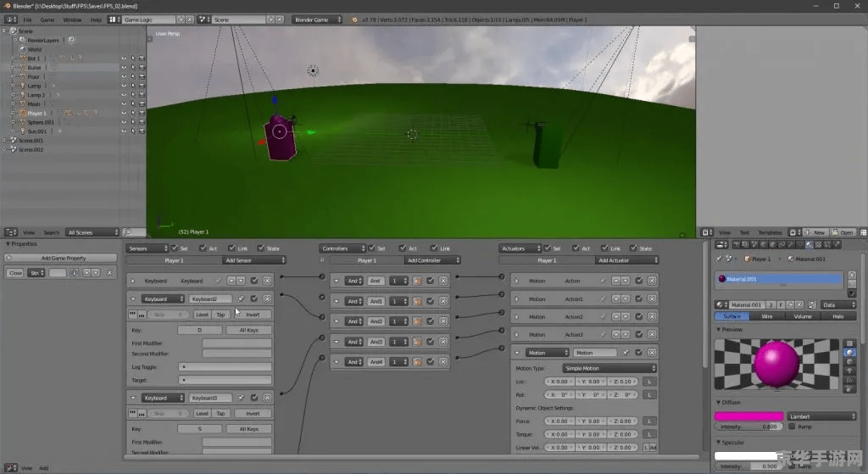The height and width of the screenshot is (474, 868).
Task: Expand the Action motion actuator
Action: (x=516, y=281)
